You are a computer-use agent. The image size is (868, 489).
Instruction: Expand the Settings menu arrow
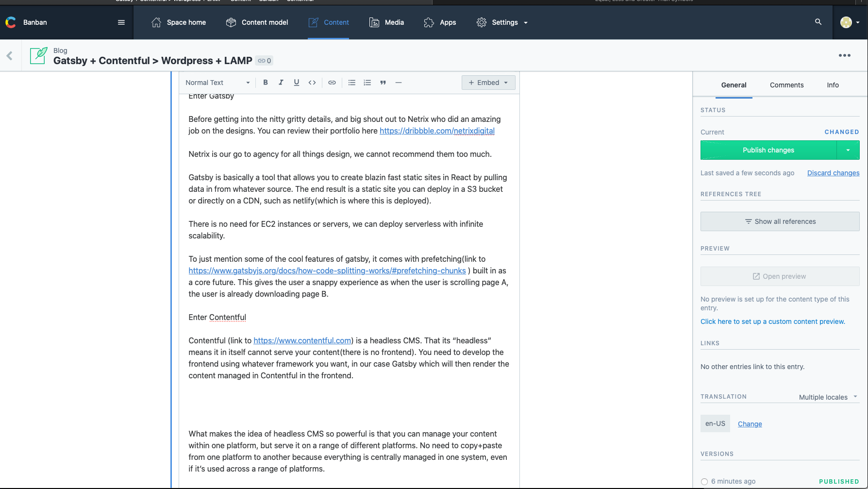(x=526, y=23)
